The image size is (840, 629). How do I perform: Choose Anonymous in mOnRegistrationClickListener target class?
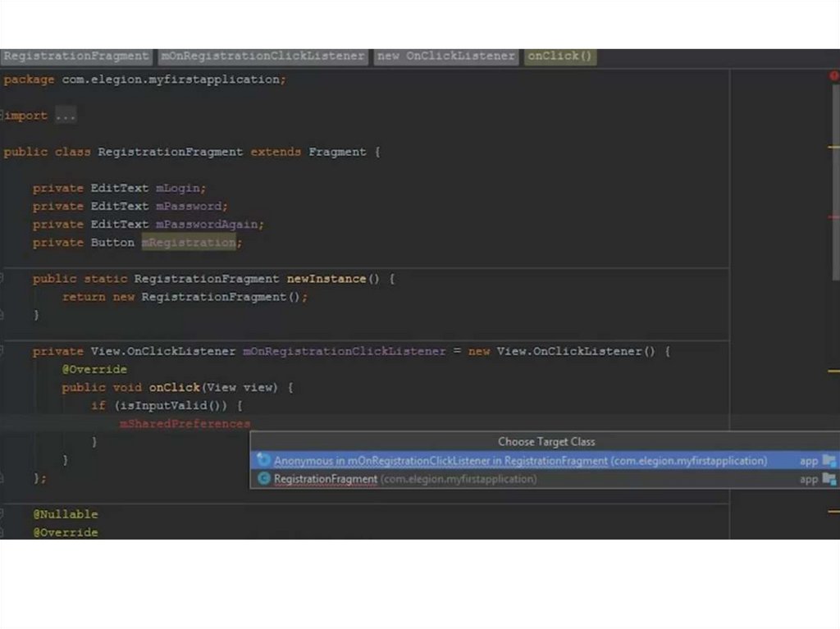click(x=520, y=461)
